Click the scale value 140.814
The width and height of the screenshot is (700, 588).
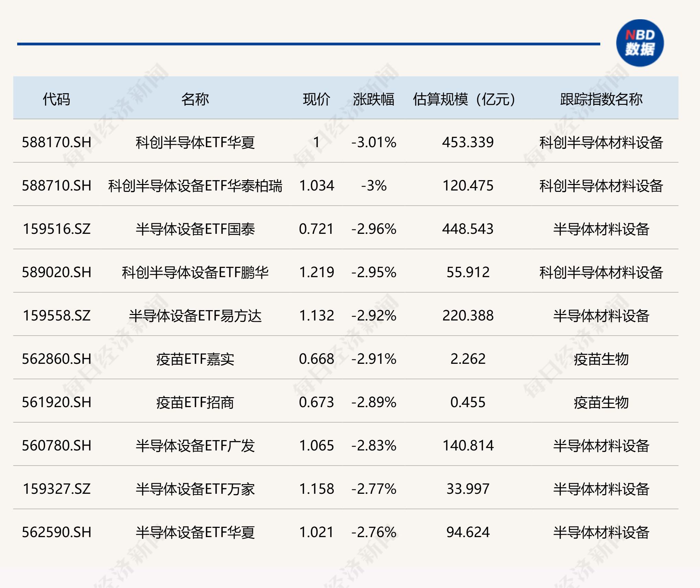pos(468,446)
